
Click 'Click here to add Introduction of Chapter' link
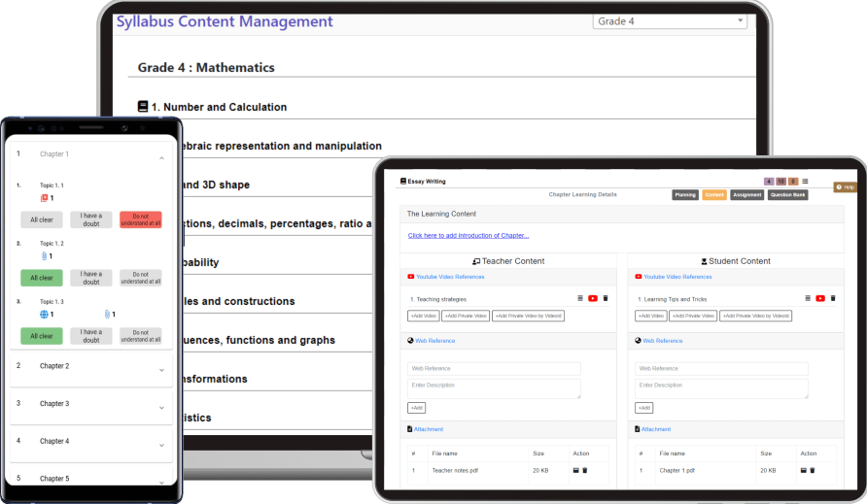coord(468,235)
